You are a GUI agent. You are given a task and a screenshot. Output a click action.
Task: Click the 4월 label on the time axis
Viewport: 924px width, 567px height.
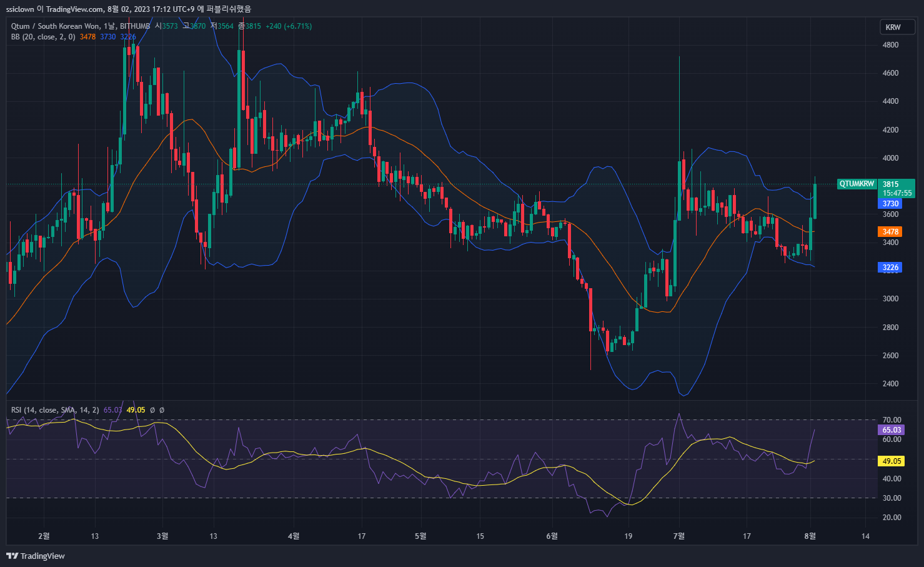click(294, 536)
